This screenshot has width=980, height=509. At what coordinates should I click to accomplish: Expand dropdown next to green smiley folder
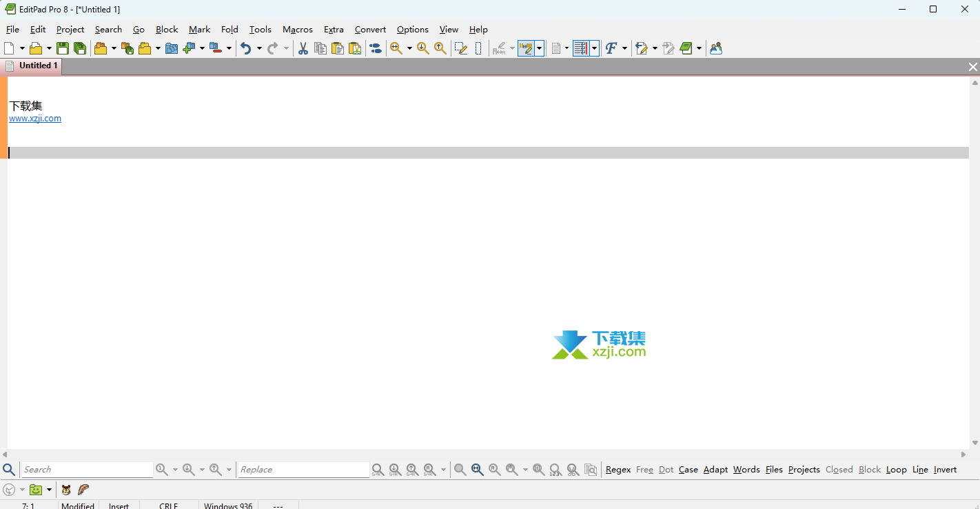(49, 490)
